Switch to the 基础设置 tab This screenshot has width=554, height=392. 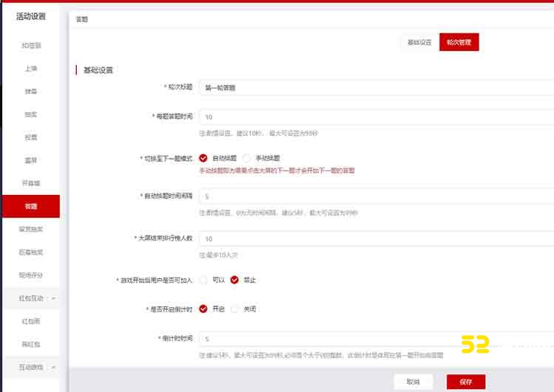(420, 42)
